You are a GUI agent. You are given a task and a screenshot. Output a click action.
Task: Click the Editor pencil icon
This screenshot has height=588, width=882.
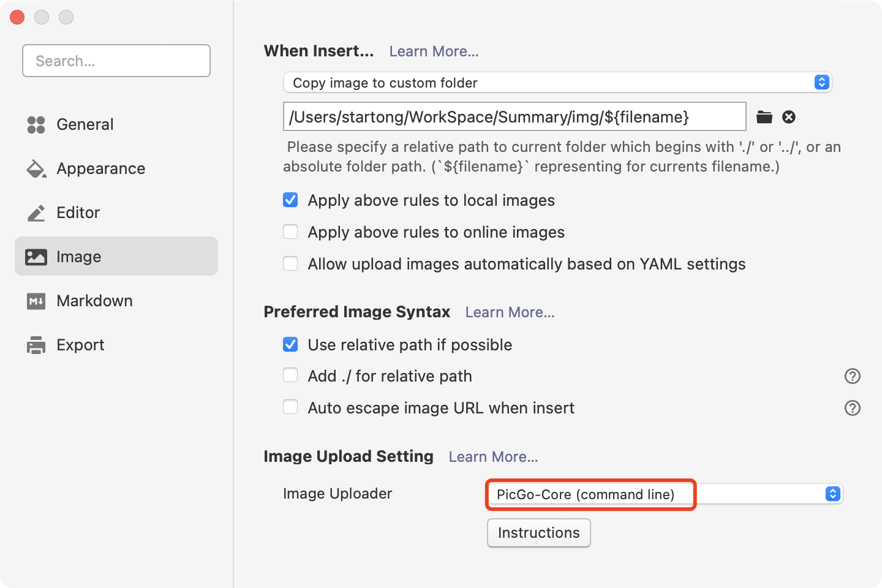tap(36, 213)
